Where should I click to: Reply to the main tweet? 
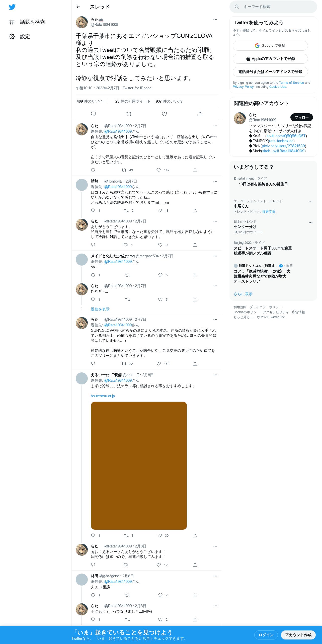click(x=93, y=114)
